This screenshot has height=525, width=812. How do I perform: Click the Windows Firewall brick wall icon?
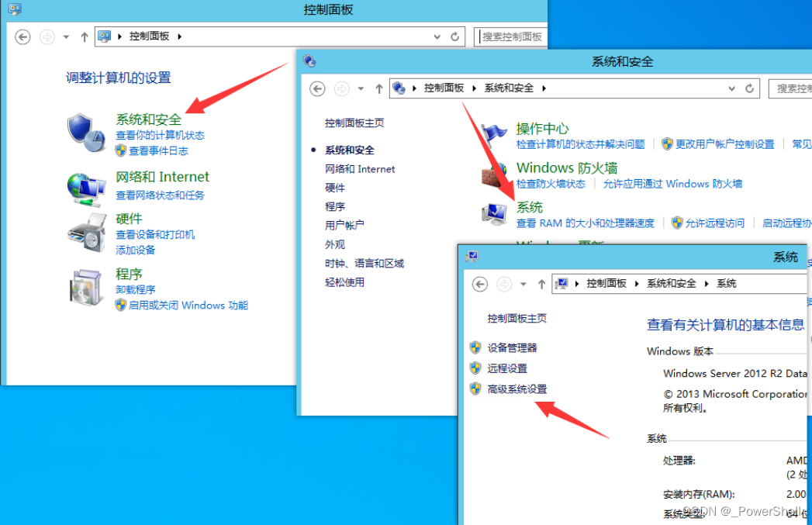pyautogui.click(x=493, y=175)
